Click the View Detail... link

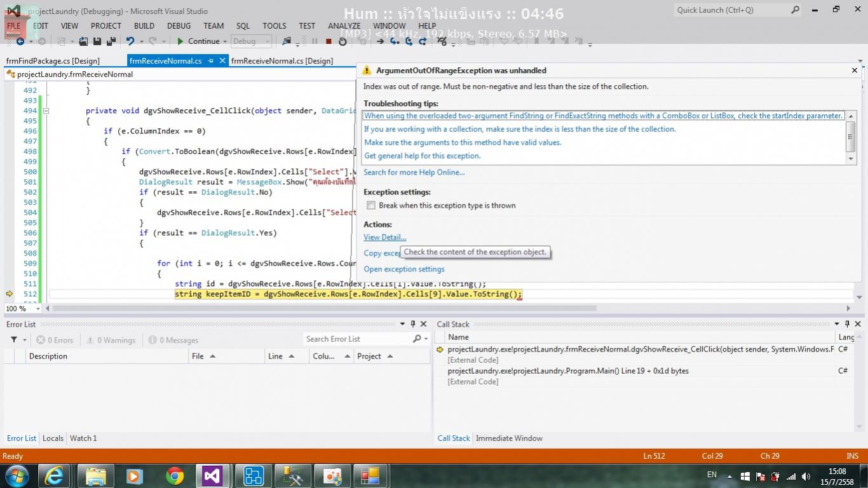coord(384,238)
